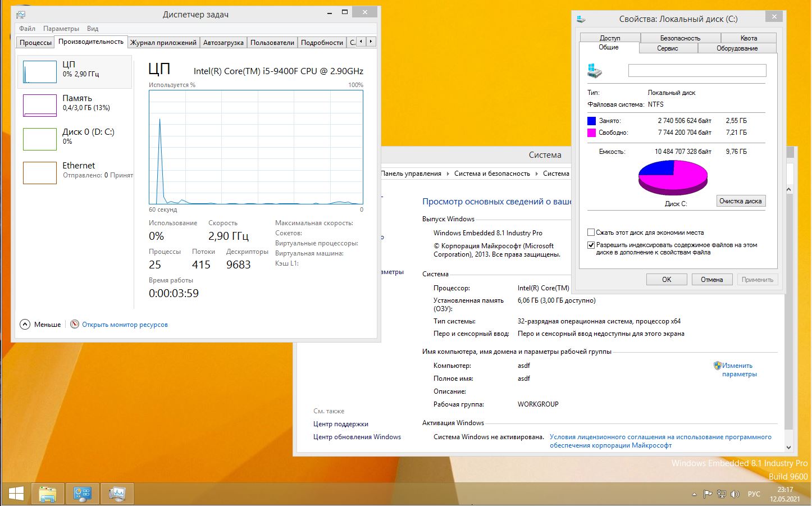Screen dimensions: 812x506
Task: Expand the arrow after Панель управления breadcrumb
Action: (448, 174)
